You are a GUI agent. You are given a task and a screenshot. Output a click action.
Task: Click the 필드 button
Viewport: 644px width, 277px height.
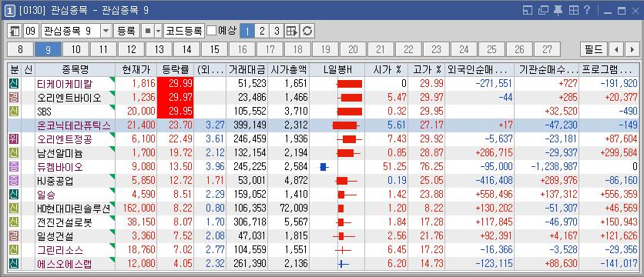point(593,50)
